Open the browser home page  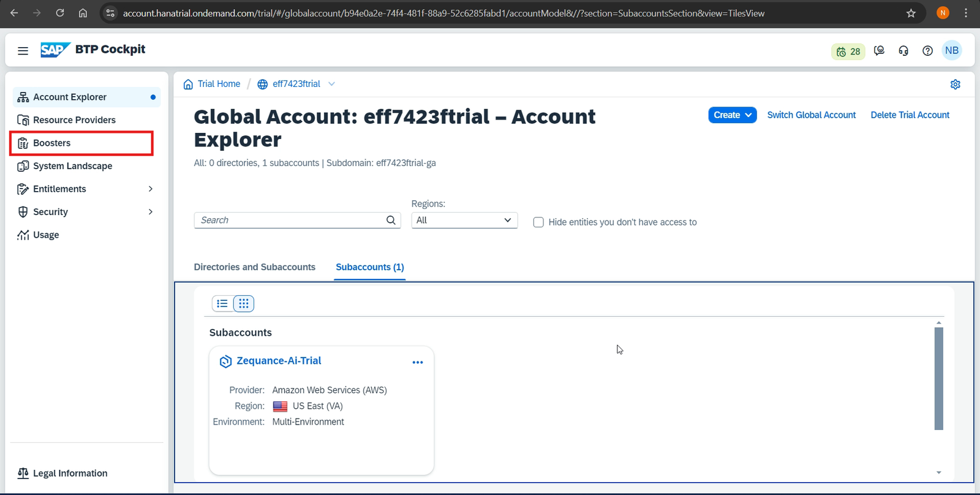[x=83, y=13]
